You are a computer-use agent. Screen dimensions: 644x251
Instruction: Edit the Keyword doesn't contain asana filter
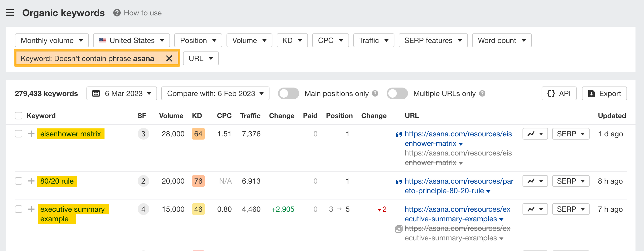click(x=88, y=58)
